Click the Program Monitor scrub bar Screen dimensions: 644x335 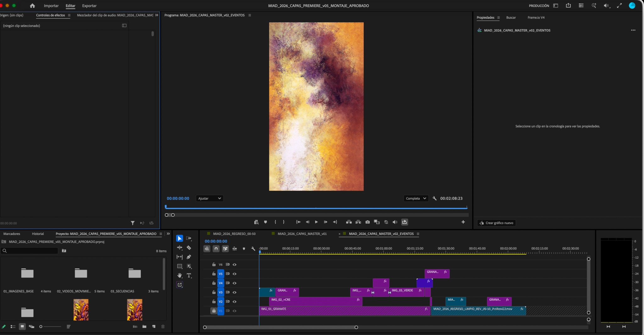coord(316,208)
